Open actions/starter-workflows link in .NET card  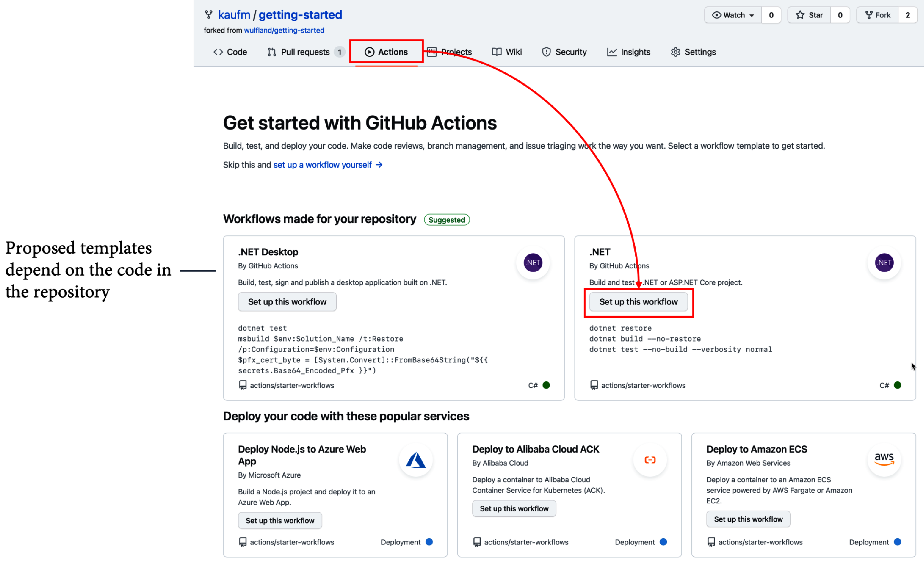pos(643,385)
